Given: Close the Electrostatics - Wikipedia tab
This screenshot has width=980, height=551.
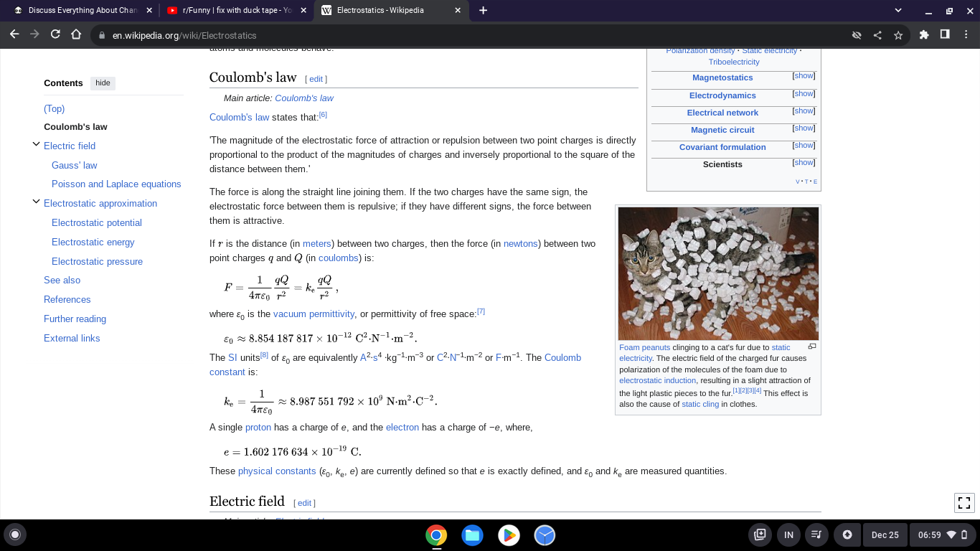Looking at the screenshot, I should coord(458,10).
